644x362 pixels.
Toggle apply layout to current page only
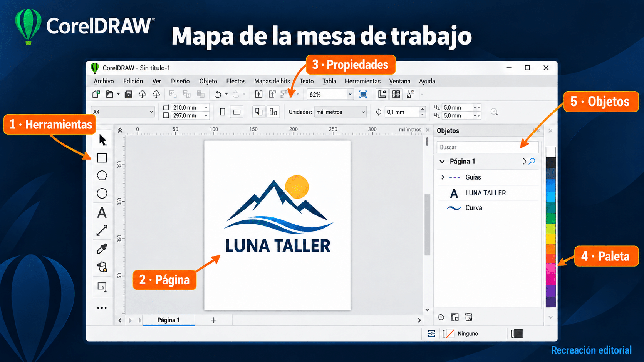pos(273,112)
